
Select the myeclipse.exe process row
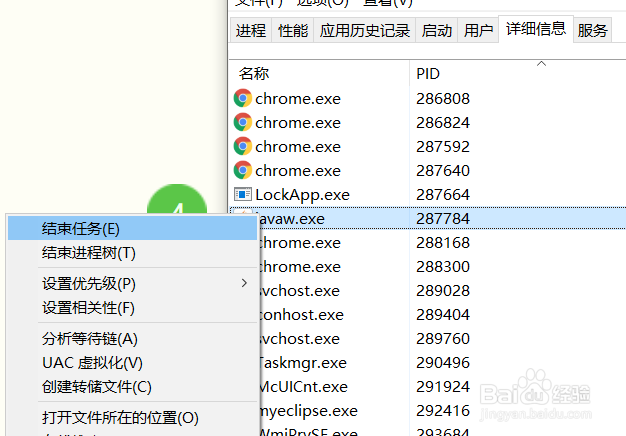[442, 410]
